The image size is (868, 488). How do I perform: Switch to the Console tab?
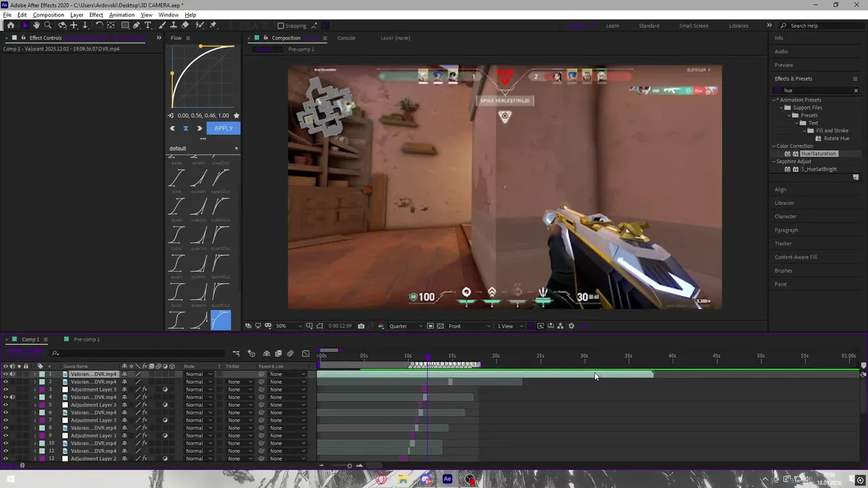click(347, 38)
